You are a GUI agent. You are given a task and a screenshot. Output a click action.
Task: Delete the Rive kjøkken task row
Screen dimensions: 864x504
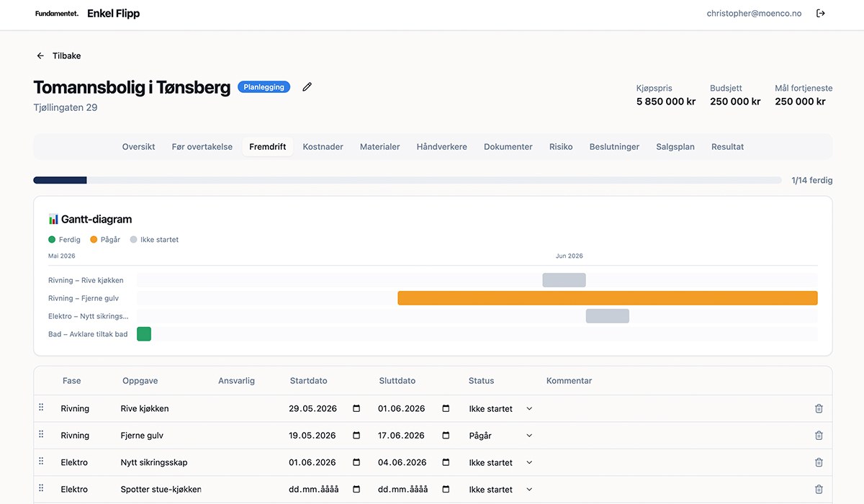click(819, 408)
